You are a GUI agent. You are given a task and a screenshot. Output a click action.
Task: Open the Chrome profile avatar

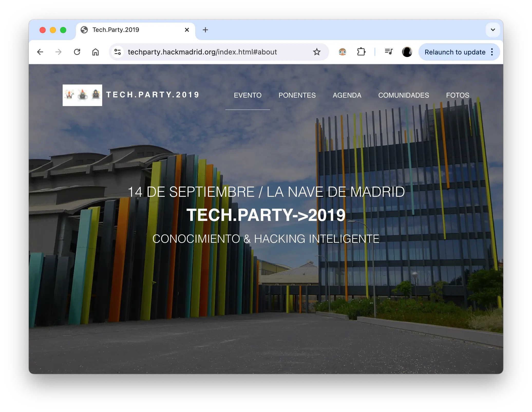(407, 52)
